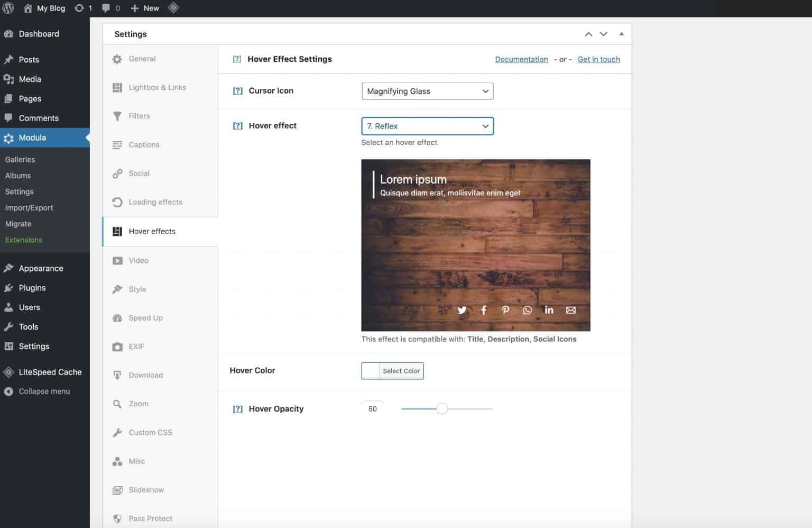
Task: Click the Filters funnel icon
Action: 117,116
